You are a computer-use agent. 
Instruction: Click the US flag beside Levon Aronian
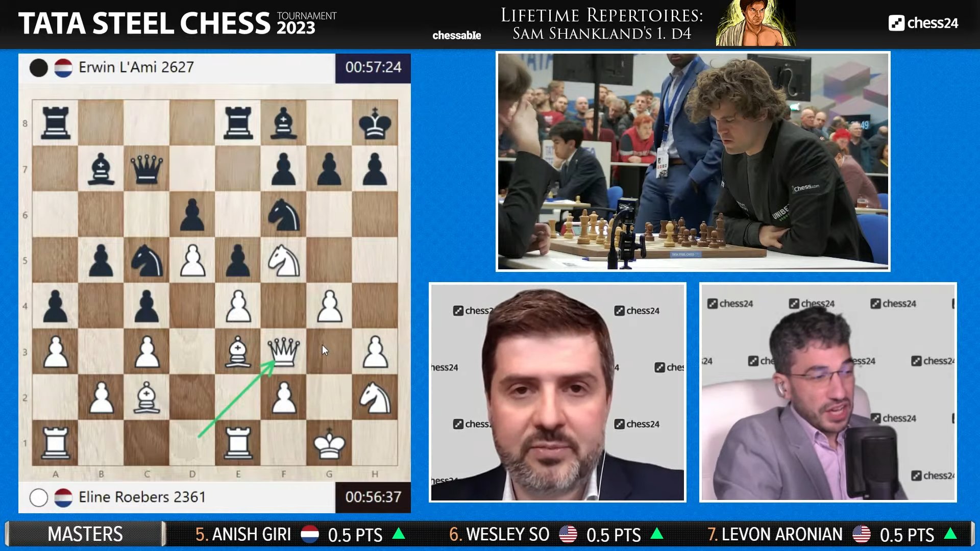862,534
